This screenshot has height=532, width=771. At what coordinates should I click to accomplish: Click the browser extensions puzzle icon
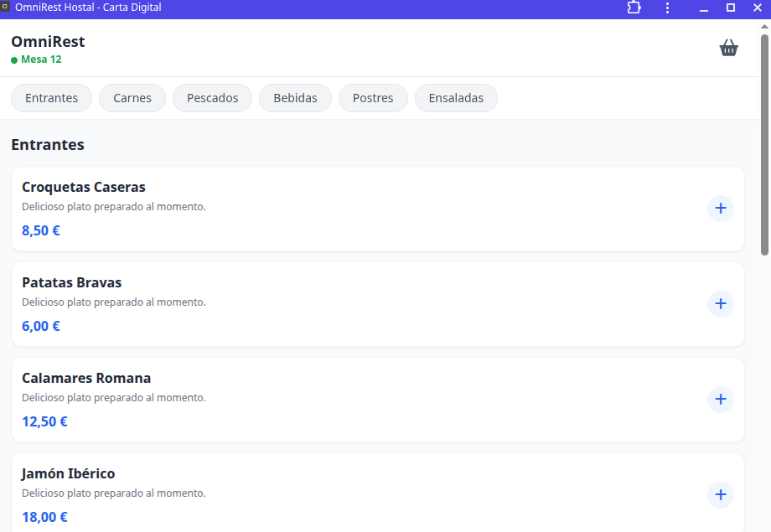(634, 8)
